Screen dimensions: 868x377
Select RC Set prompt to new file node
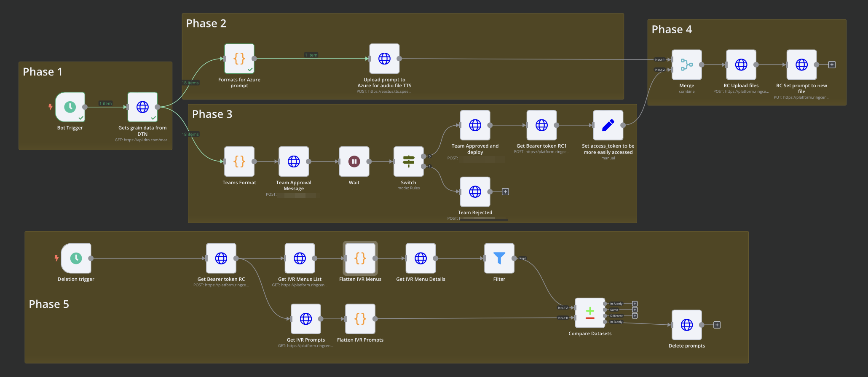coord(801,65)
